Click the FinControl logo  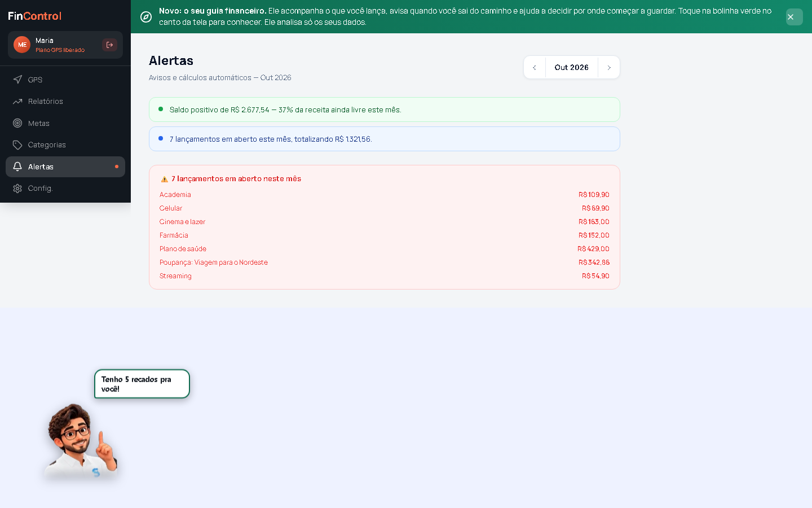coord(35,16)
